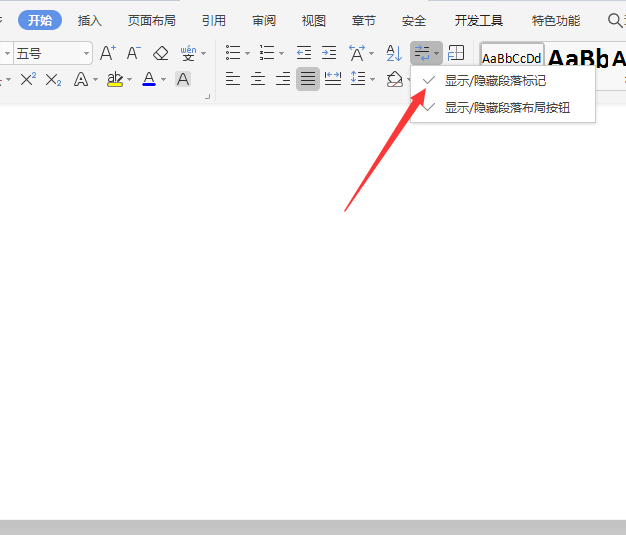Toggle 显示/隐藏段落标记 option
Screen dimensions: 626x535
click(x=495, y=80)
